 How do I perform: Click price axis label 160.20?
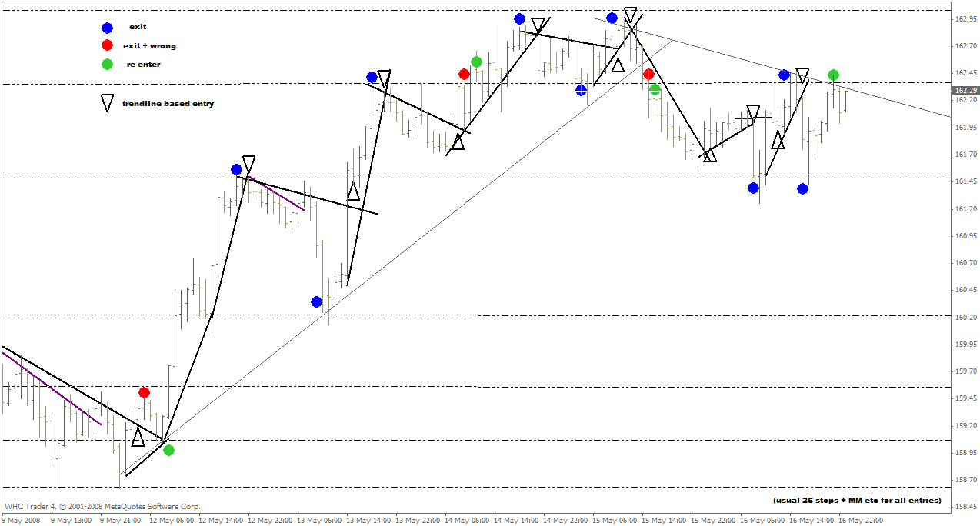point(965,317)
